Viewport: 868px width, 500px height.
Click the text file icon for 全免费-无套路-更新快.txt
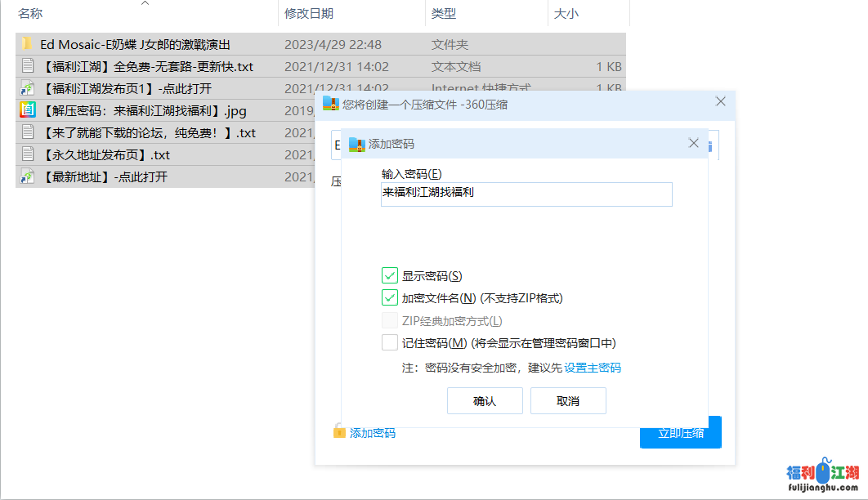pyautogui.click(x=27, y=66)
